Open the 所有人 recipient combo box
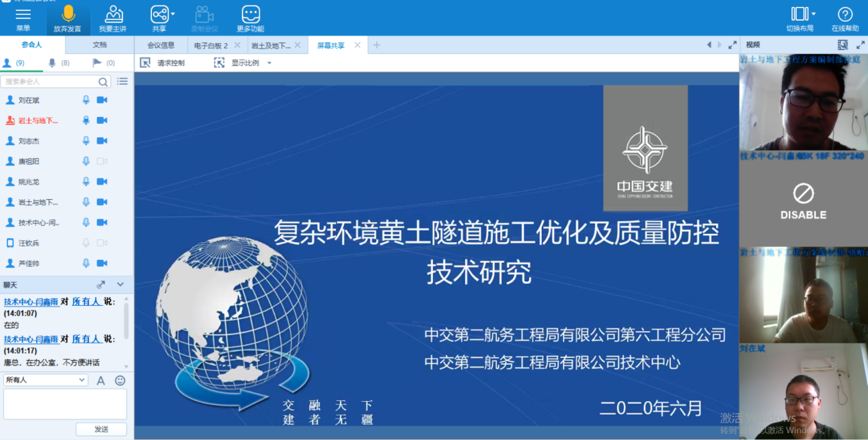Viewport: 868px width, 440px height. 45,380
